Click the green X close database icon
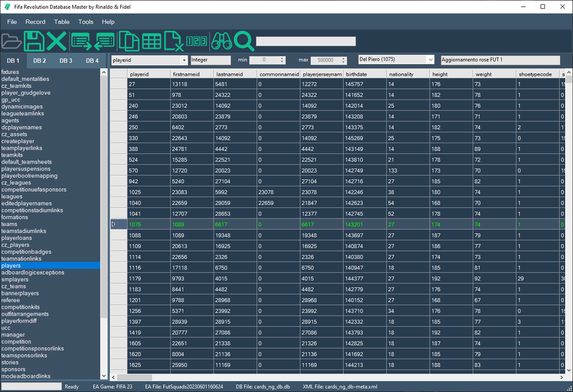 tap(56, 41)
